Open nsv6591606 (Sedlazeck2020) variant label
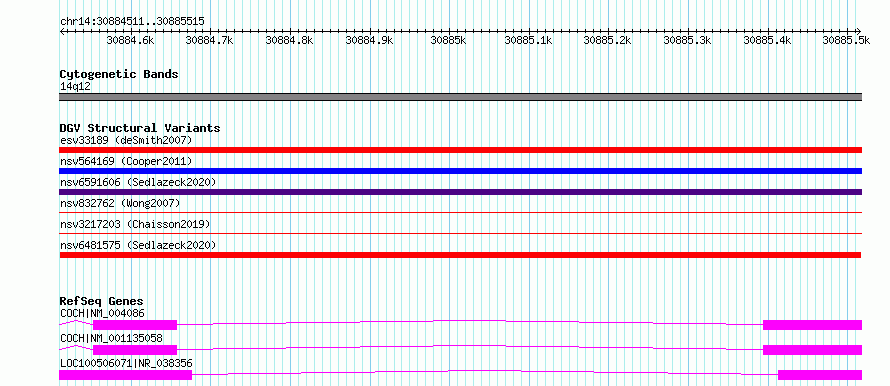890x386 pixels. pos(138,182)
